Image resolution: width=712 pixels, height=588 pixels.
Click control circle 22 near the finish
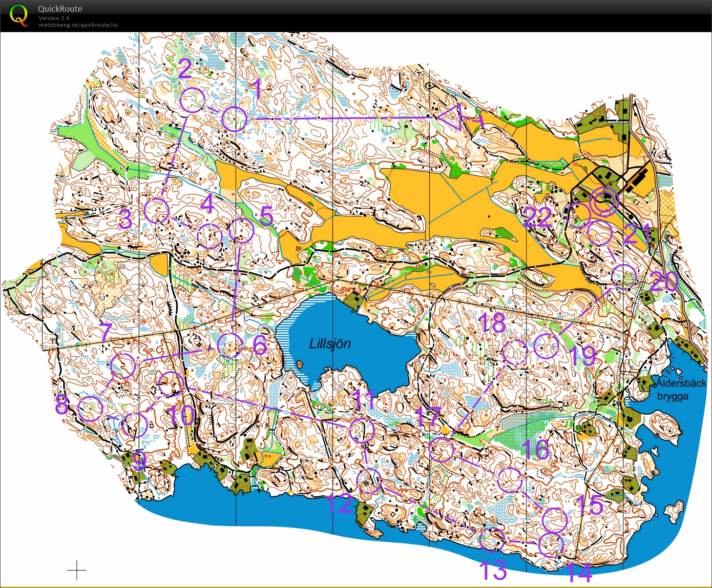click(579, 215)
